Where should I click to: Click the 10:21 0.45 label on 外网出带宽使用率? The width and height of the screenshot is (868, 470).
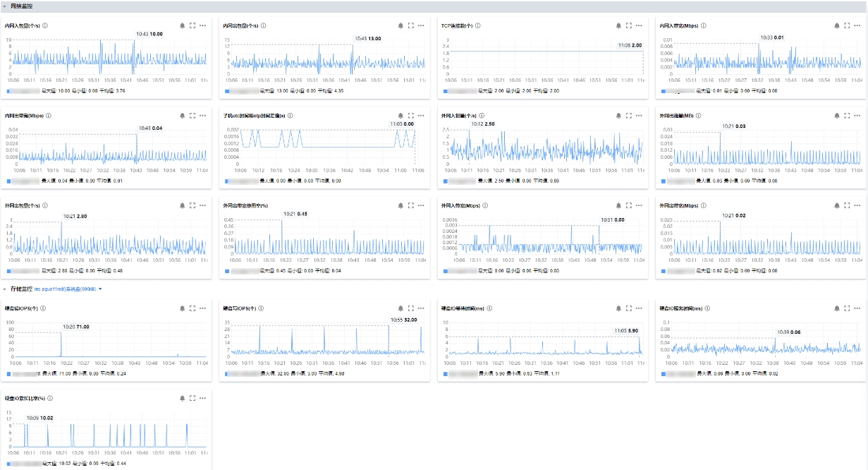(295, 214)
